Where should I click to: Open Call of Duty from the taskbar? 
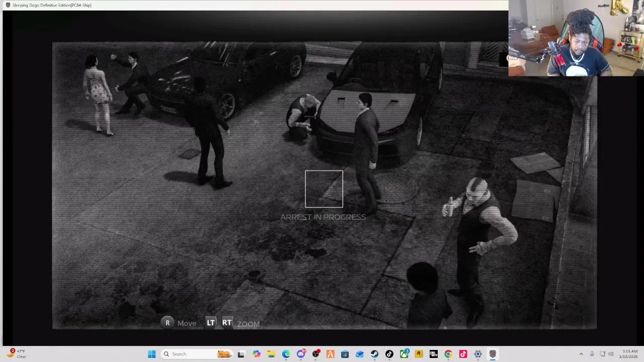[433, 354]
